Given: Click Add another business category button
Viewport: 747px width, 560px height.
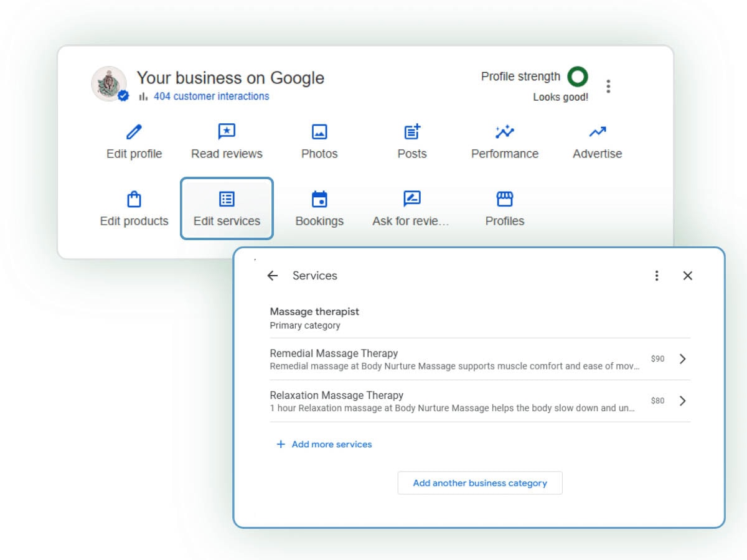Looking at the screenshot, I should click(480, 483).
